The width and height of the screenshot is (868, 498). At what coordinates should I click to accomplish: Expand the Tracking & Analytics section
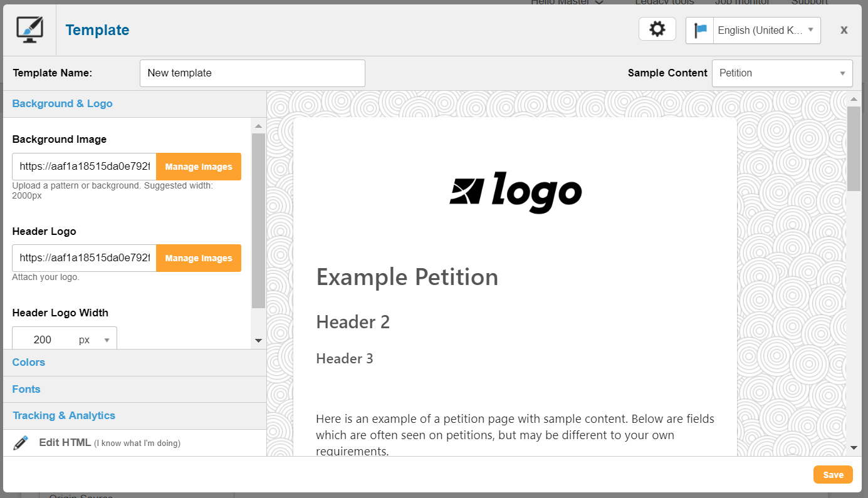click(64, 415)
